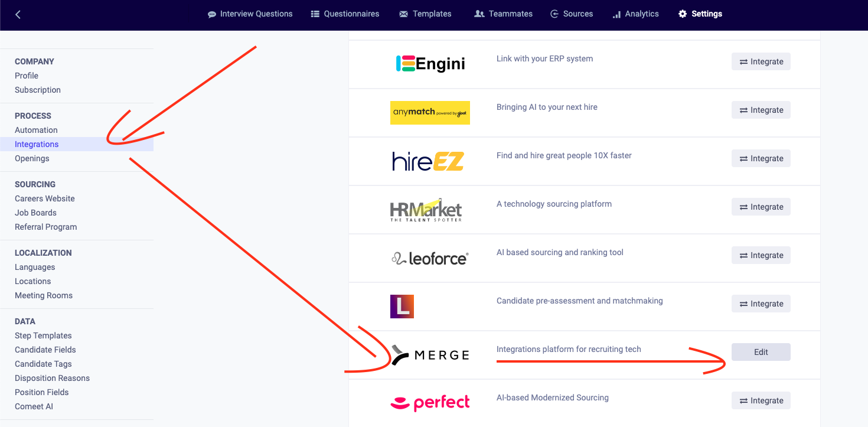Click the Teammates people icon
Image resolution: width=868 pixels, height=427 pixels.
point(479,14)
